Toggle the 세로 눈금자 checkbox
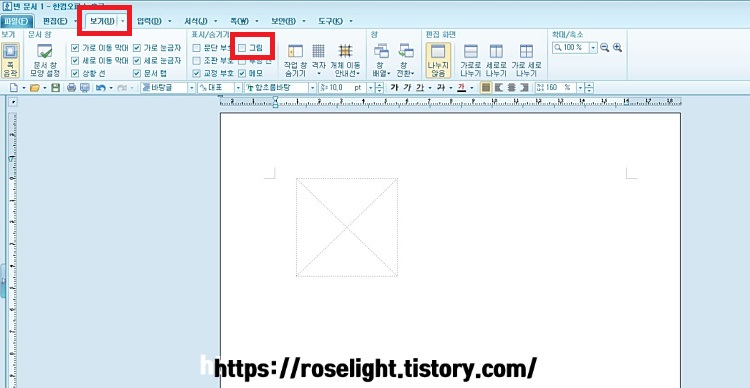750x388 pixels. tap(137, 61)
